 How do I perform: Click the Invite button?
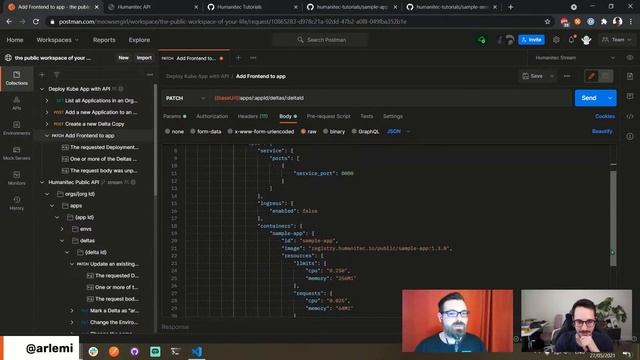click(x=531, y=40)
